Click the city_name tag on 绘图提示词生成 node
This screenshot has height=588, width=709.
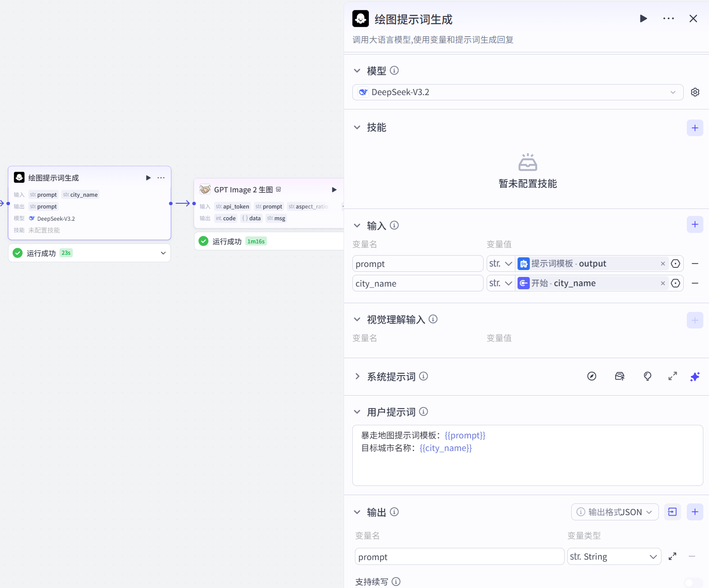80,195
